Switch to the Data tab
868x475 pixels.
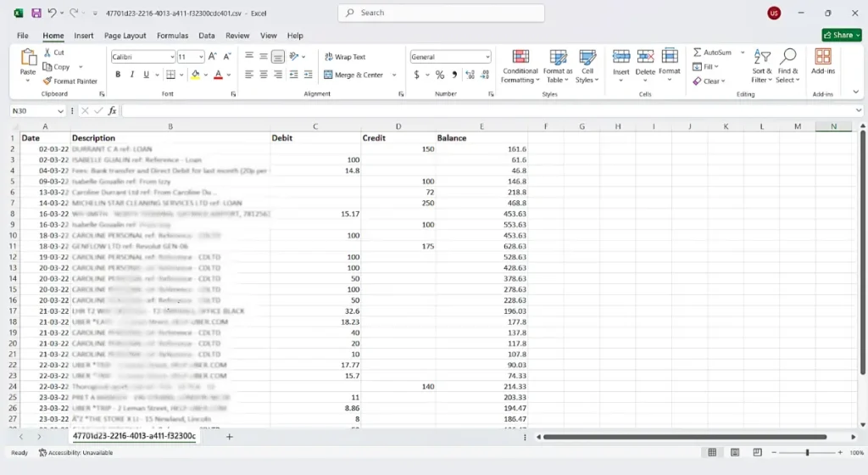207,36
